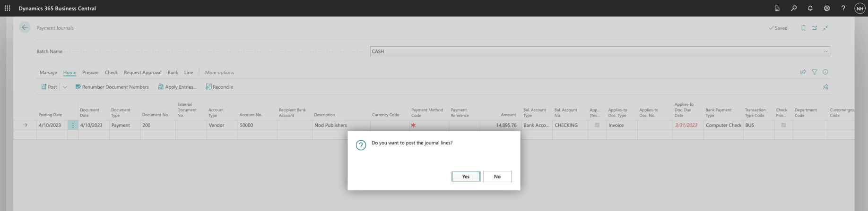Click the Invoice Applies-to Doc. Type cell

[622, 125]
